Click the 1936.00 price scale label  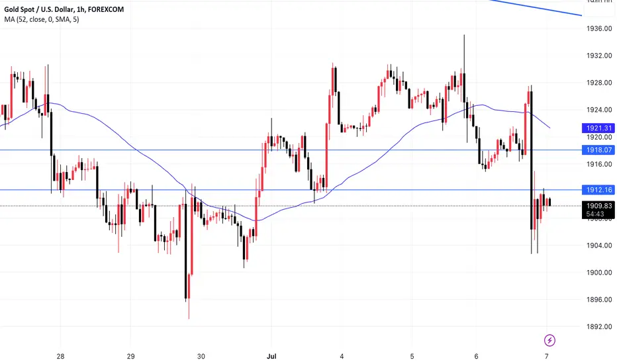(599, 28)
